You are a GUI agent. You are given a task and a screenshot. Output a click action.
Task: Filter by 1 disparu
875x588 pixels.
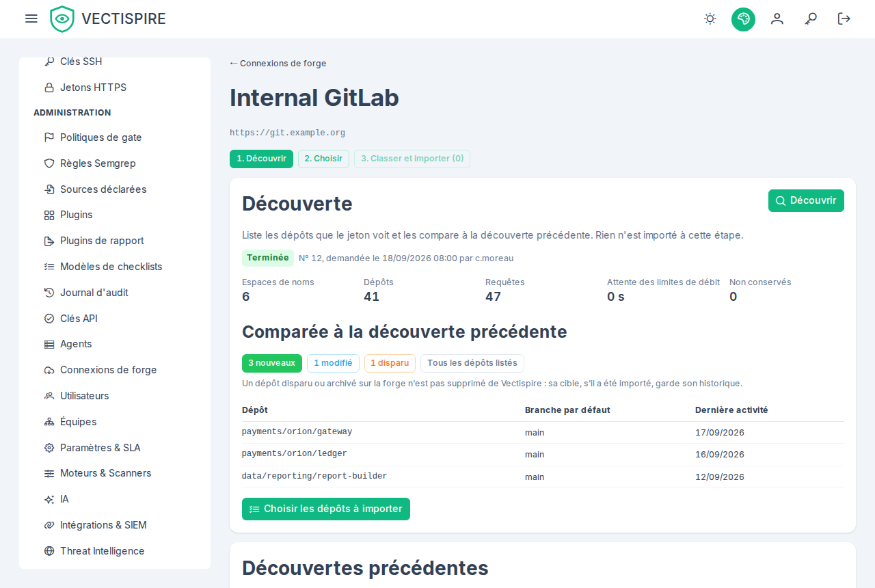pyautogui.click(x=390, y=363)
